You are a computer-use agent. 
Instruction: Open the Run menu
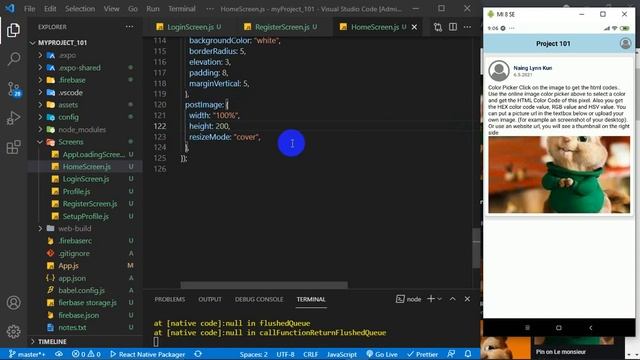tap(153, 9)
